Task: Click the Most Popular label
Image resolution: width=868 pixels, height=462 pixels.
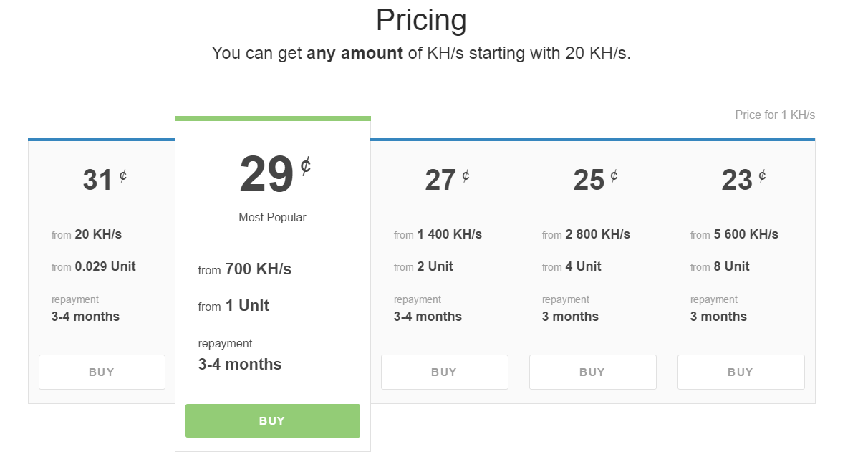Action: pos(272,217)
